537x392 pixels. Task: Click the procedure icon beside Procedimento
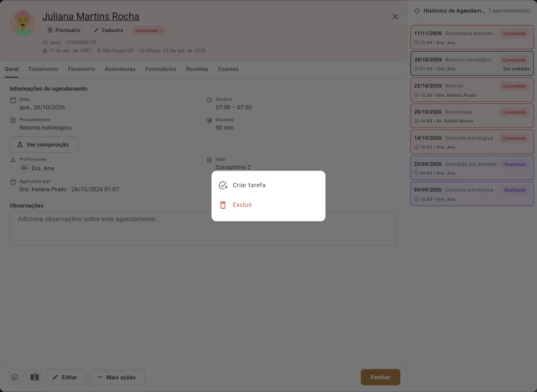[13, 120]
